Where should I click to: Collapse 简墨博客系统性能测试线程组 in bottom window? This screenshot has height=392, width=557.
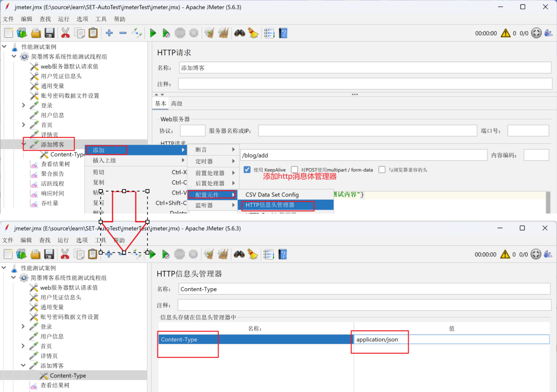click(x=13, y=277)
